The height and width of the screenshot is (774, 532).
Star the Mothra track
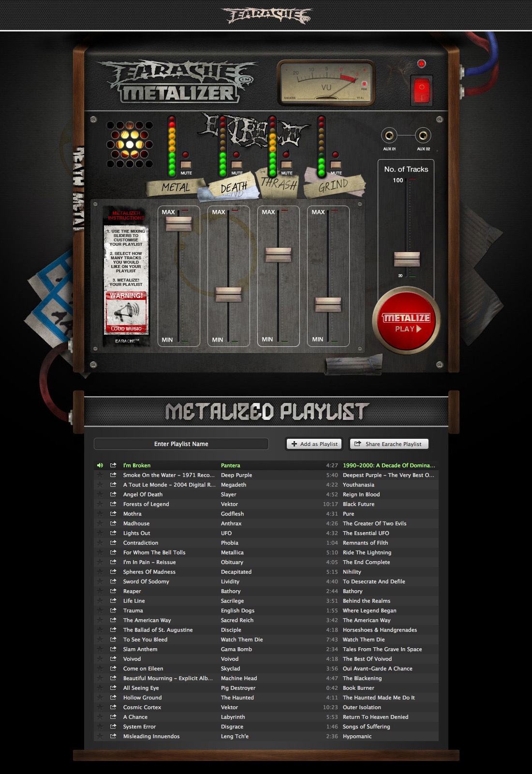pos(100,514)
